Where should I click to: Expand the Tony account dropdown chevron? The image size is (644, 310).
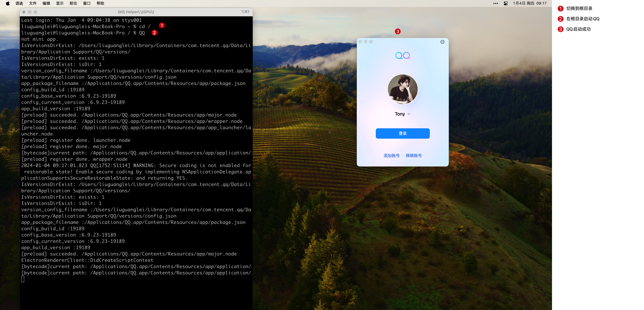coord(409,114)
